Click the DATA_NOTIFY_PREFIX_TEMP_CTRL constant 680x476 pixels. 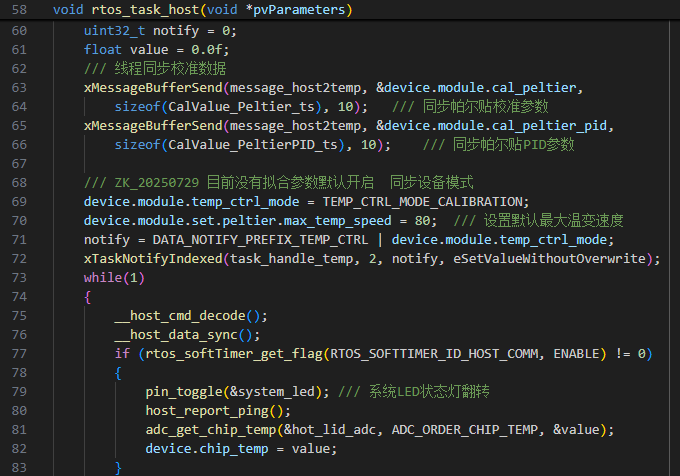(260, 240)
